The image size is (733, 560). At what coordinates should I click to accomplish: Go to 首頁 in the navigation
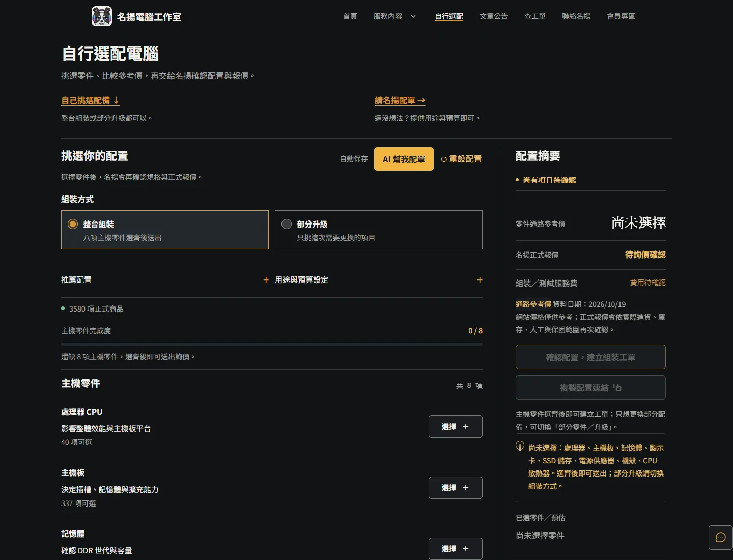350,16
